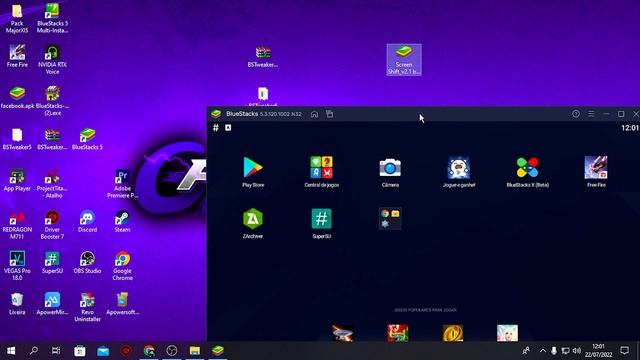Open first suggested game thumbnail in BlueStacks
The image size is (640, 360).
342,333
